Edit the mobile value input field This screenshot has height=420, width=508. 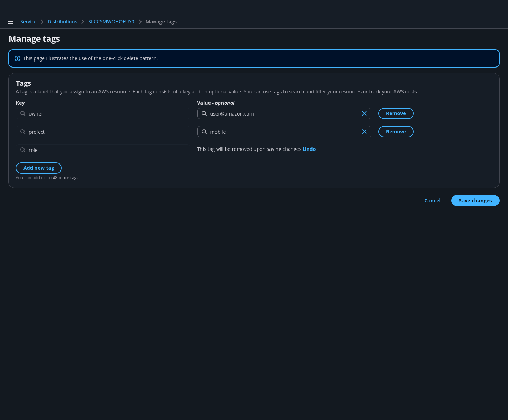pos(280,132)
